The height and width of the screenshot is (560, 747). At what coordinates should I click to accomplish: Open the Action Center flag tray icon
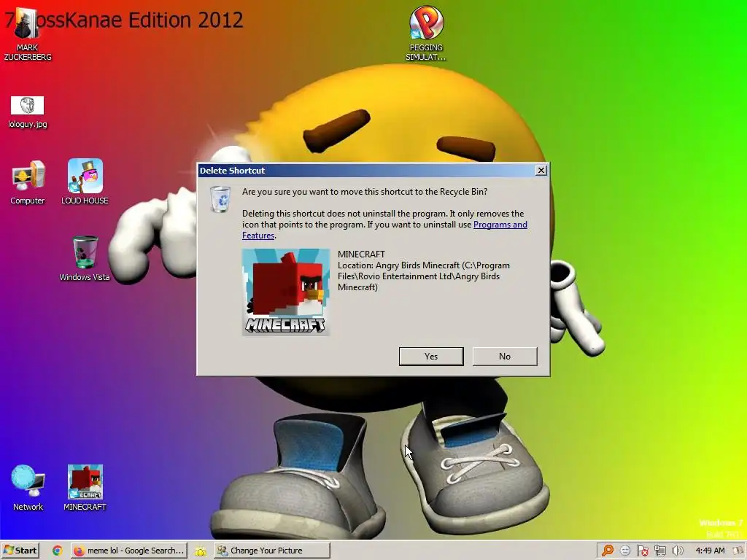pyautogui.click(x=642, y=551)
